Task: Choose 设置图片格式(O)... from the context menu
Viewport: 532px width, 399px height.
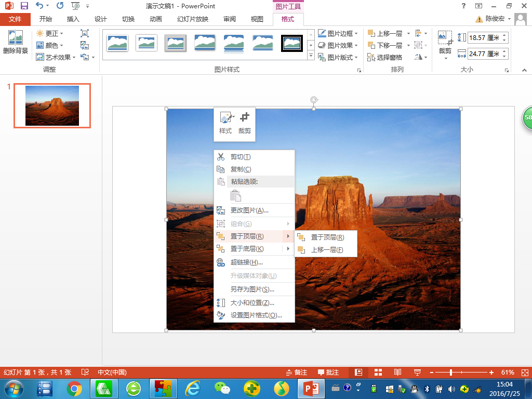Action: [254, 315]
